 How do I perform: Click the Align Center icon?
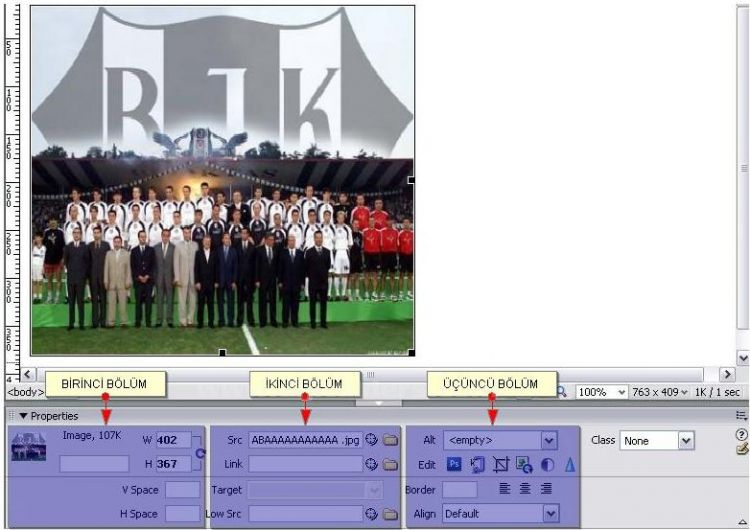tap(525, 488)
